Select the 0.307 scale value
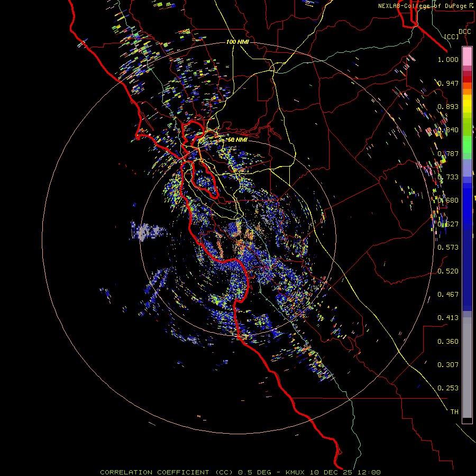 point(448,365)
